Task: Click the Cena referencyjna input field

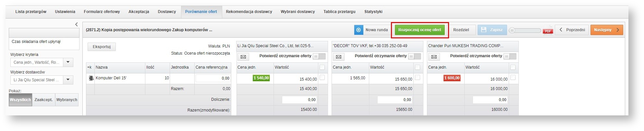Action: click(213, 78)
